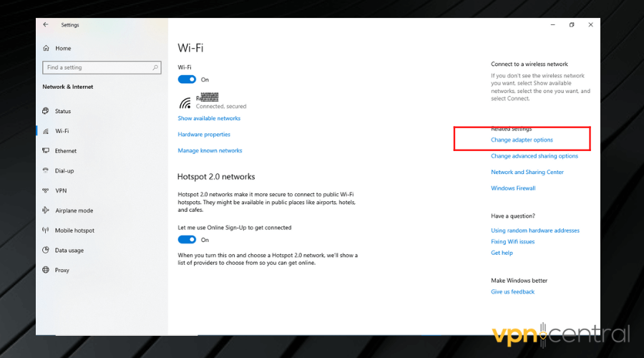Go to Data usage section

point(69,251)
